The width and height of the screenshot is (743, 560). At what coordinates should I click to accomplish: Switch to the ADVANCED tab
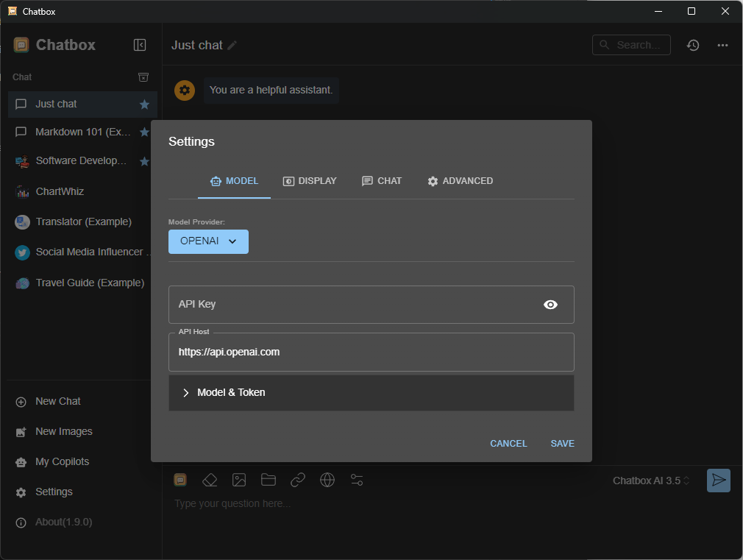[460, 181]
